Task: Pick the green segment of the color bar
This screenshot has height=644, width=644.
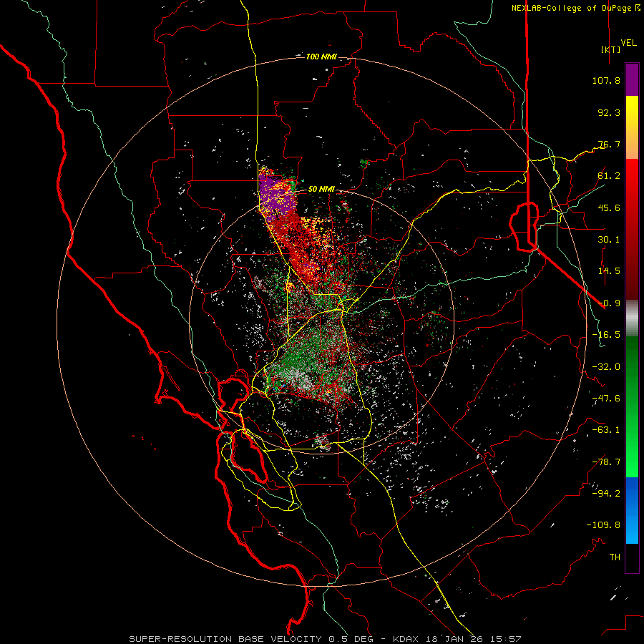Action: pyautogui.click(x=632, y=406)
